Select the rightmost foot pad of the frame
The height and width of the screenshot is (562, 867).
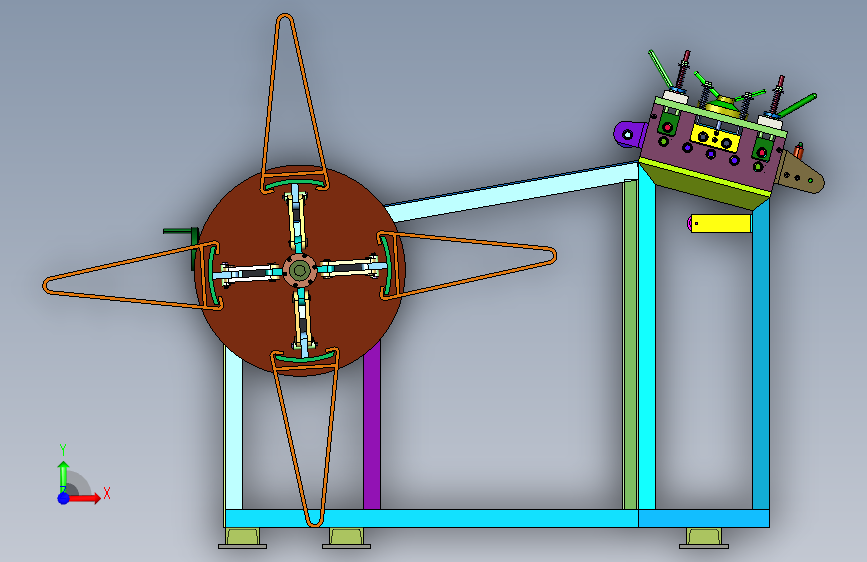tap(704, 538)
